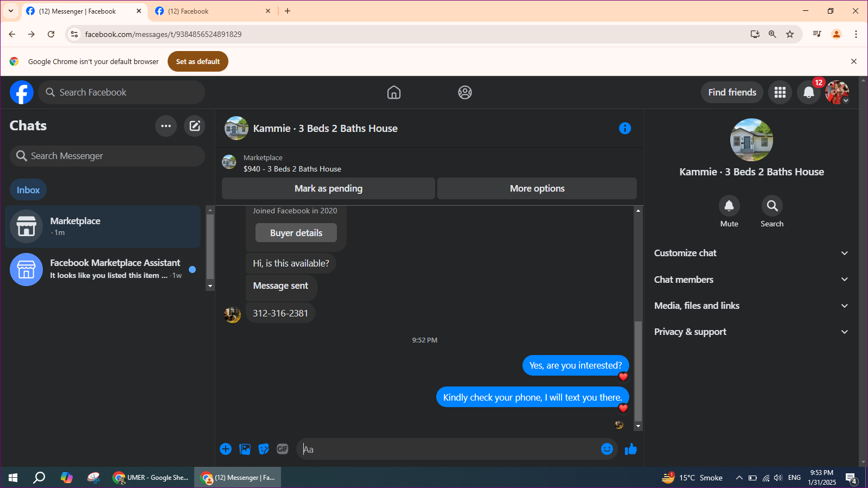Viewport: 868px width, 488px height.
Task: Switch to the Messenger | Facebook tab
Action: [x=84, y=11]
